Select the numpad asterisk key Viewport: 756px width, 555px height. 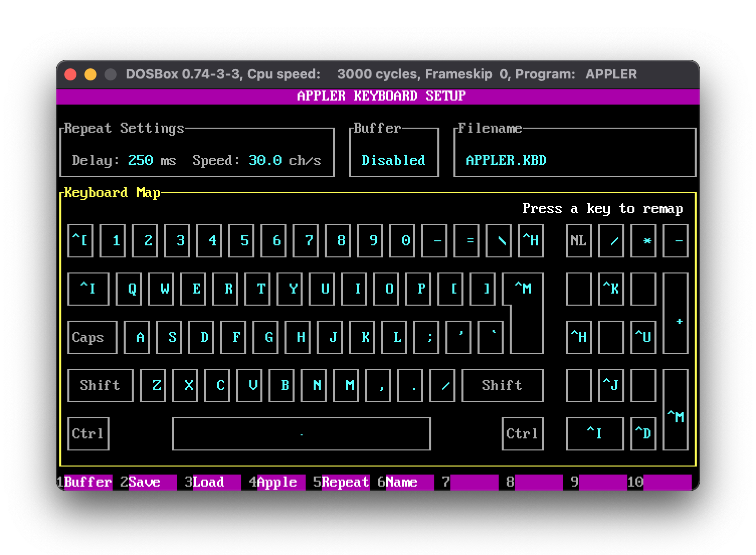click(x=643, y=241)
